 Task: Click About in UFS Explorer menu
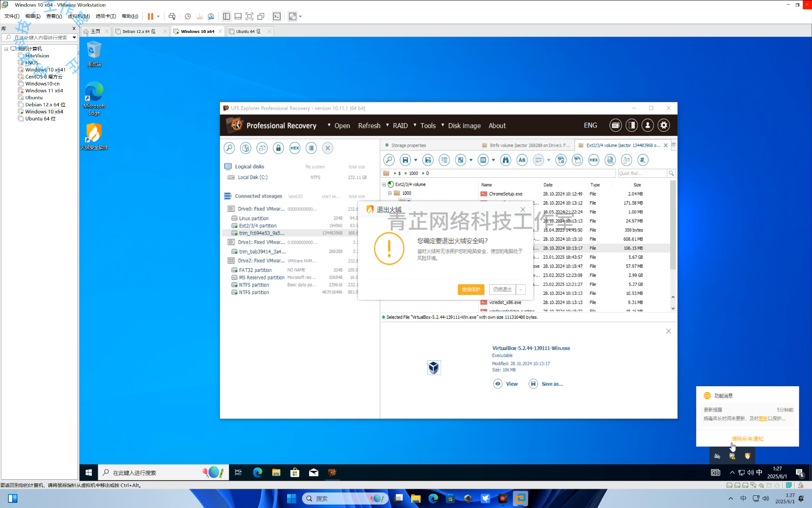click(497, 126)
